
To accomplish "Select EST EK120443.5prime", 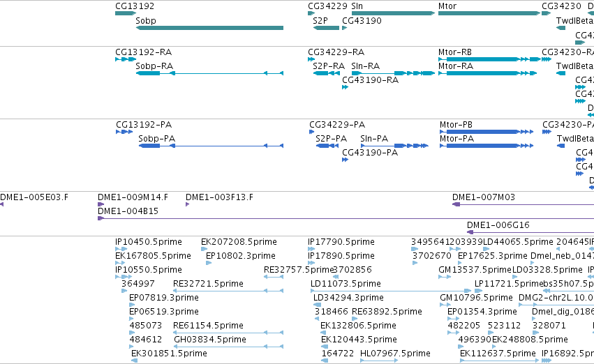I will point(359,340).
